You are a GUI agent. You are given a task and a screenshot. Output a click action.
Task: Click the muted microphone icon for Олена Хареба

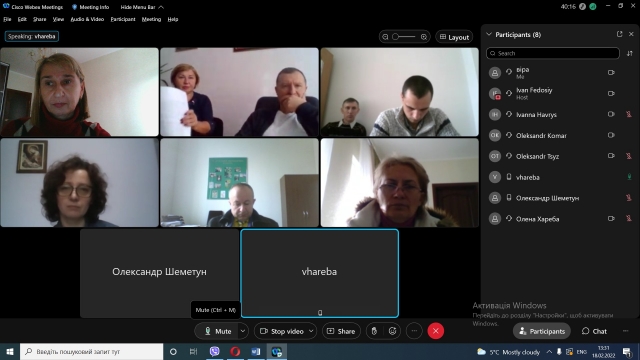(x=629, y=218)
